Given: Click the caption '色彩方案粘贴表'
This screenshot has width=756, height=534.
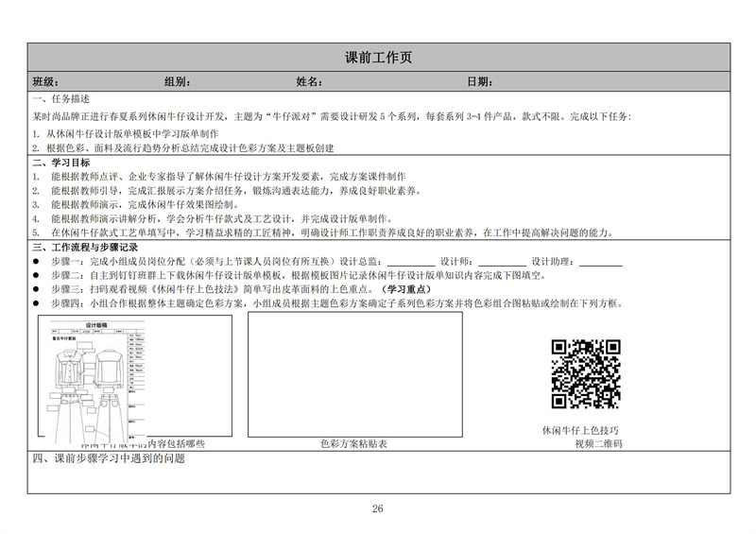Looking at the screenshot, I should click(353, 444).
